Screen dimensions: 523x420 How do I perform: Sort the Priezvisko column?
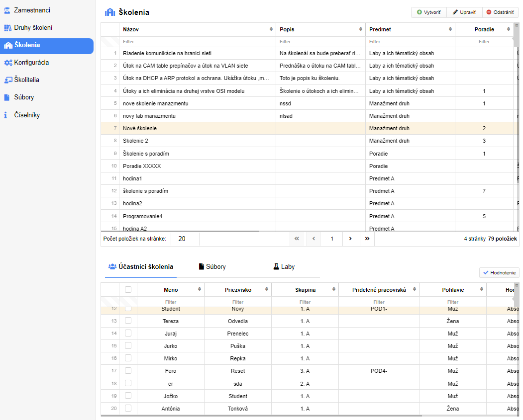tap(267, 289)
